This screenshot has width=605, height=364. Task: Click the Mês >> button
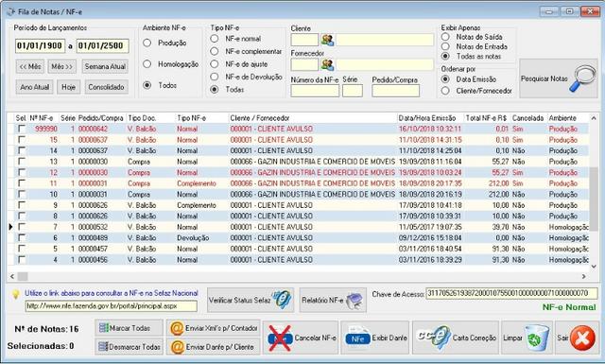click(x=62, y=66)
